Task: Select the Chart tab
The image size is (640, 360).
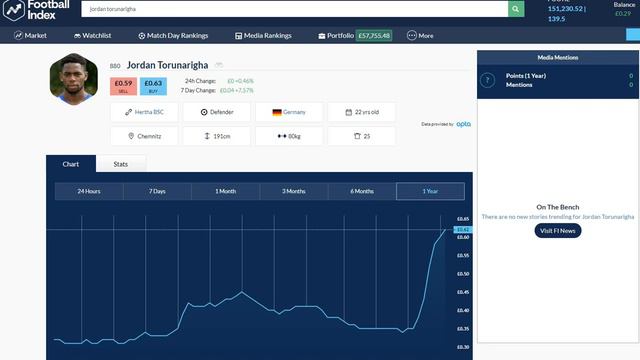Action: coord(71,164)
